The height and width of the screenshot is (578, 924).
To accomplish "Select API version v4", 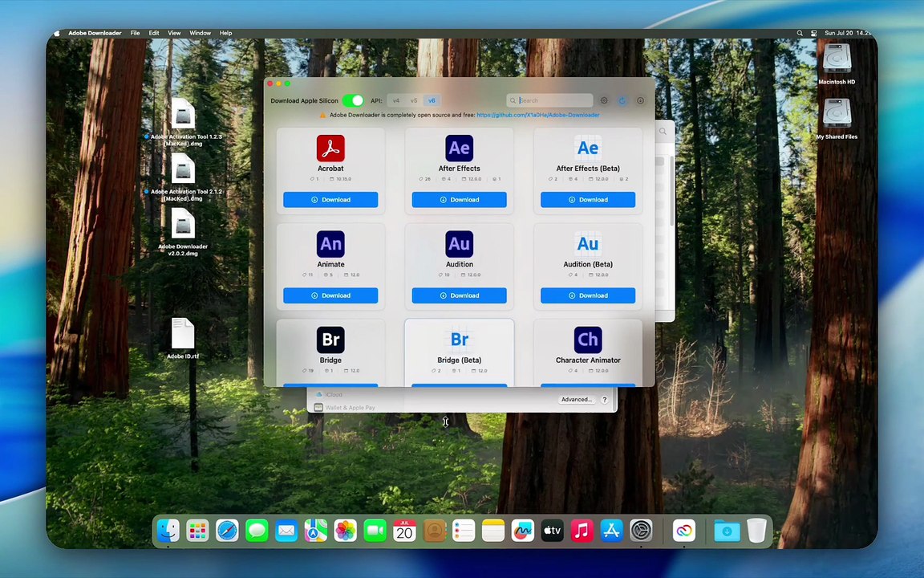I will pyautogui.click(x=396, y=100).
